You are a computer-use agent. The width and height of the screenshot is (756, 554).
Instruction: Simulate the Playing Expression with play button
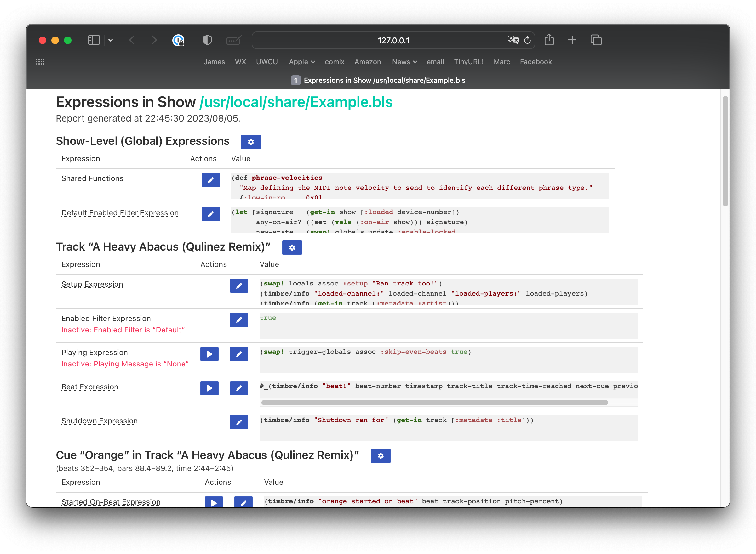click(209, 354)
